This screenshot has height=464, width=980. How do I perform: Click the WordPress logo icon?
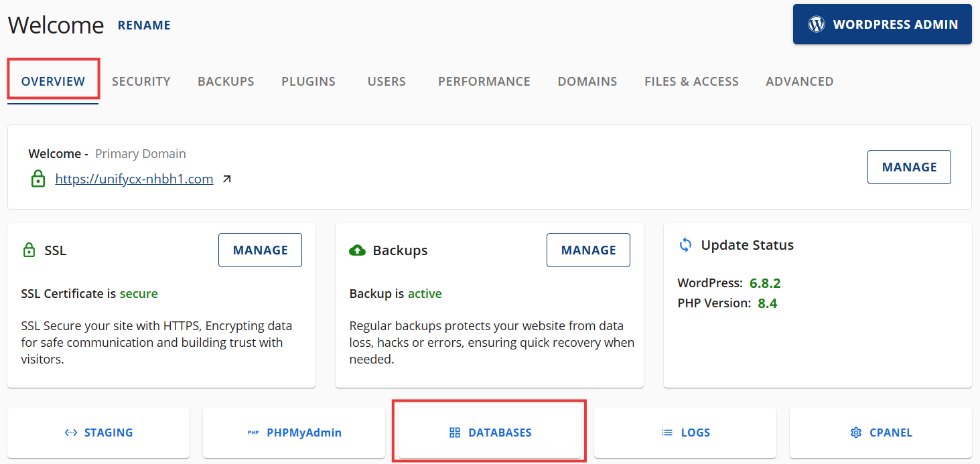coord(816,25)
